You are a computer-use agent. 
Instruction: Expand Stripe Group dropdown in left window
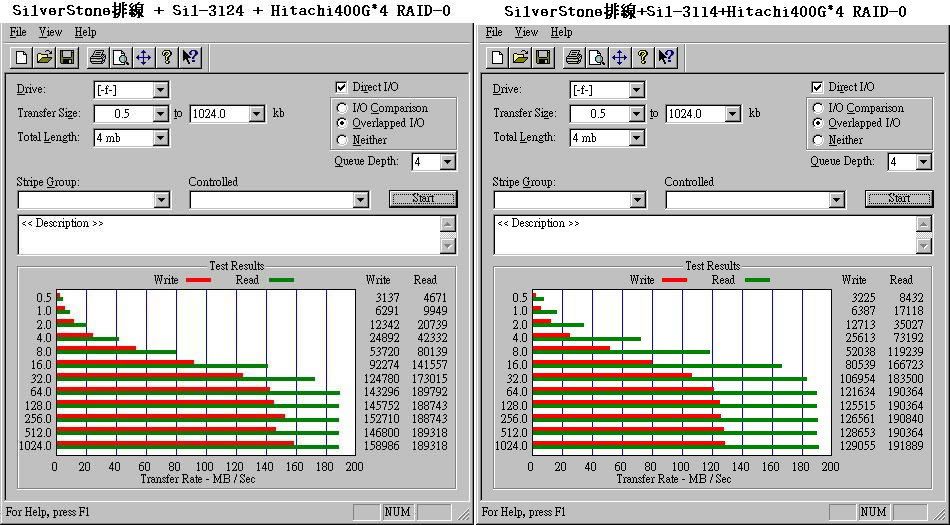(x=162, y=200)
